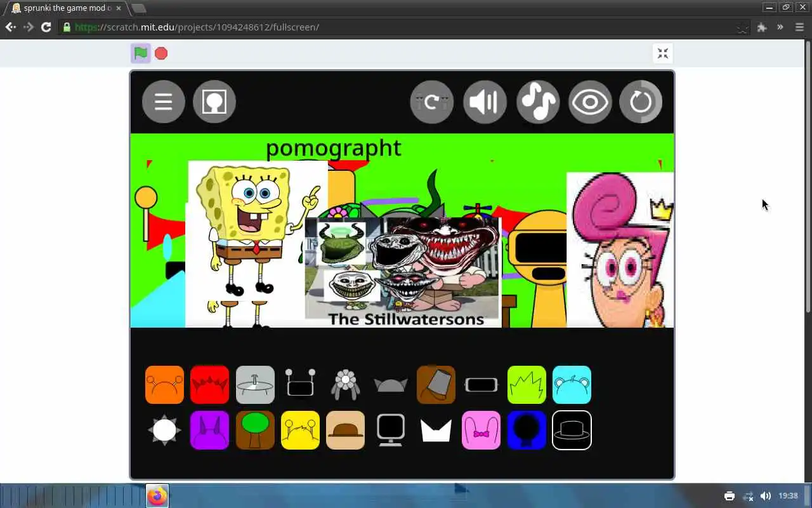Image resolution: width=812 pixels, height=508 pixels.
Task: Reset with the circular arrow button
Action: coord(641,102)
